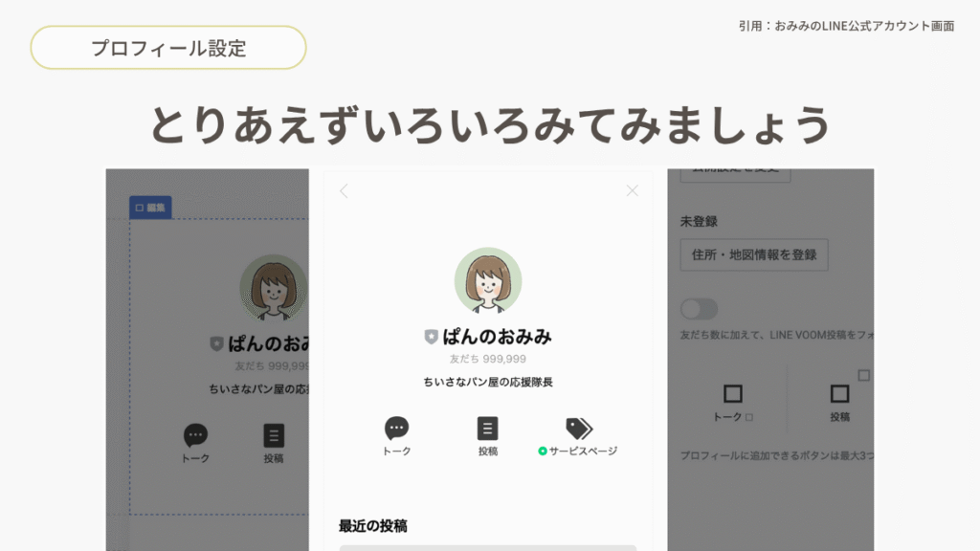980x551 pixels.
Task: Click the back chevron in the preview popup
Action: tap(344, 191)
